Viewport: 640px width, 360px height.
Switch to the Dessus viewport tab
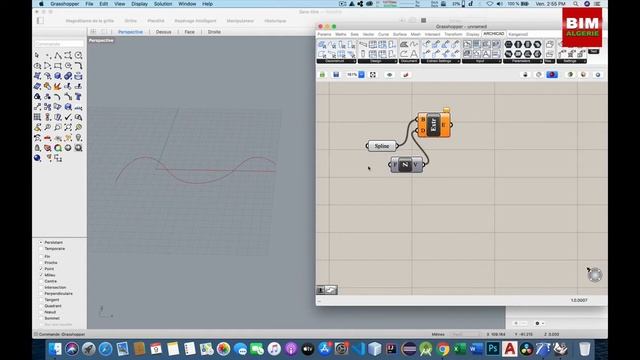tap(163, 32)
